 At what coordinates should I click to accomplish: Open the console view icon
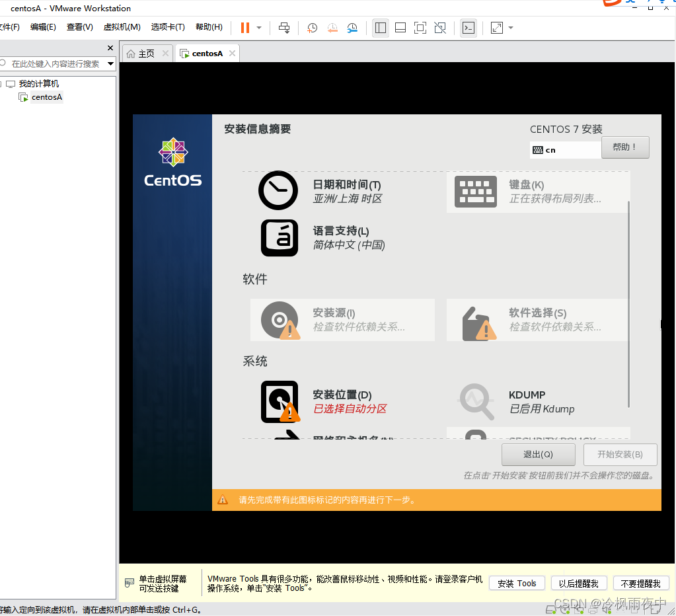[469, 28]
